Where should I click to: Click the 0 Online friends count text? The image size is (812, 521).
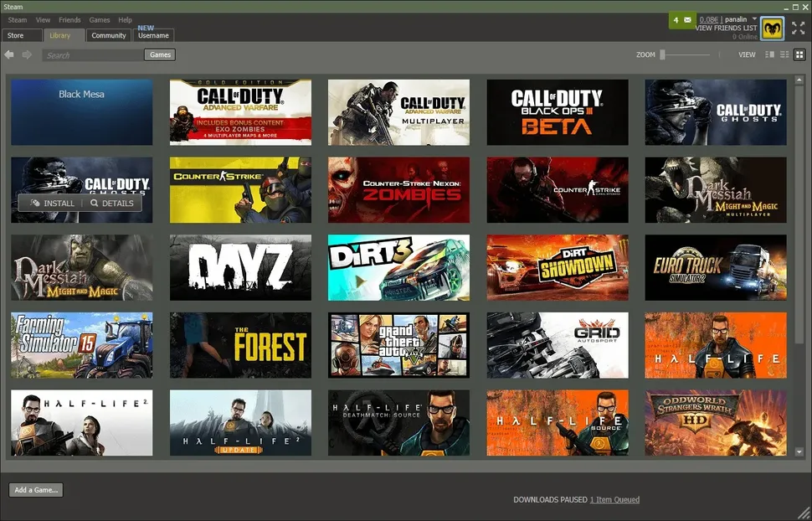pos(745,37)
